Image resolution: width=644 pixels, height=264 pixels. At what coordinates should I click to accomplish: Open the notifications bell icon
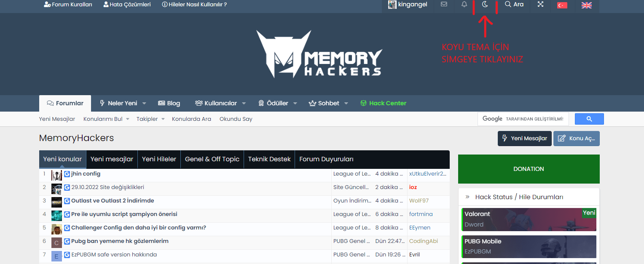pos(464,5)
